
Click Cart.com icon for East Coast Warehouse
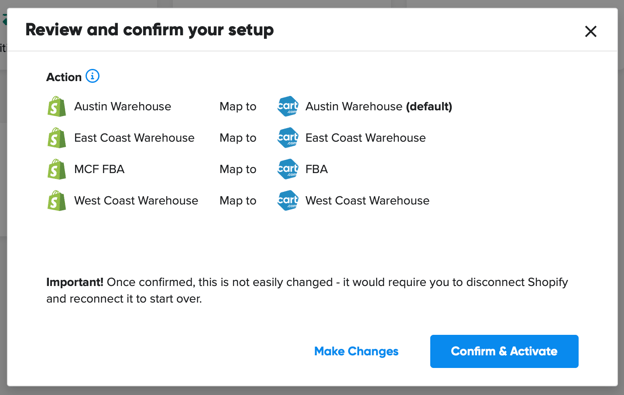[288, 138]
